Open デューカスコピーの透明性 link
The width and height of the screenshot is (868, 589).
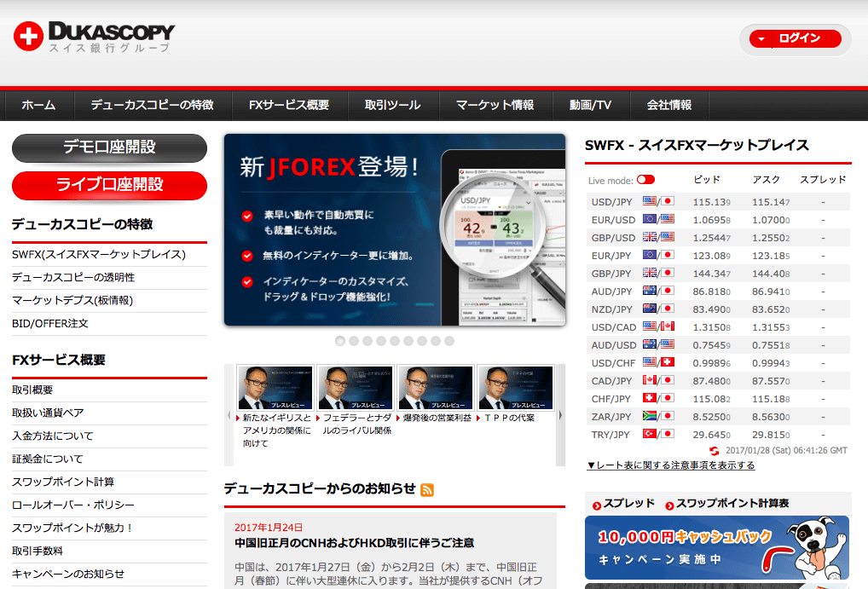click(73, 277)
